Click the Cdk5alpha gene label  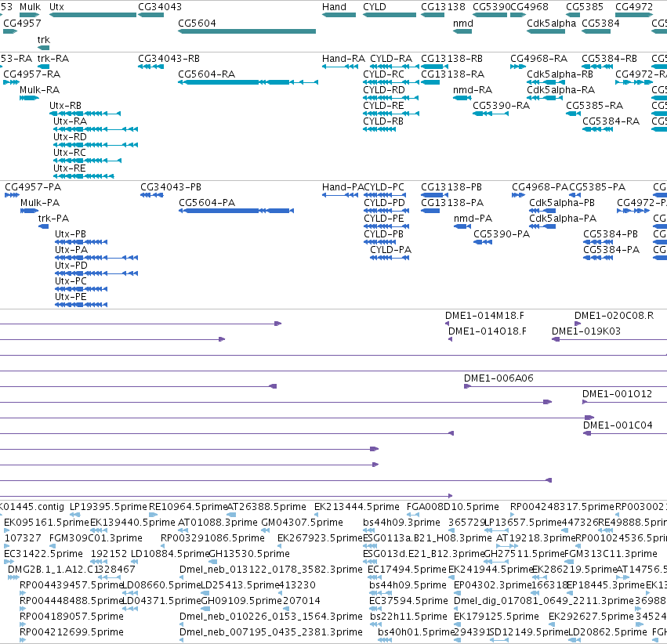point(551,24)
